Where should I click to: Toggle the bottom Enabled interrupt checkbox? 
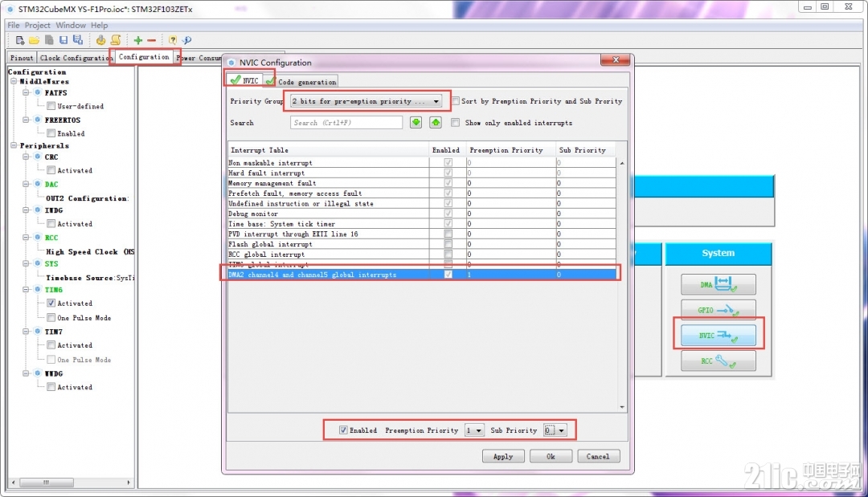pyautogui.click(x=343, y=430)
